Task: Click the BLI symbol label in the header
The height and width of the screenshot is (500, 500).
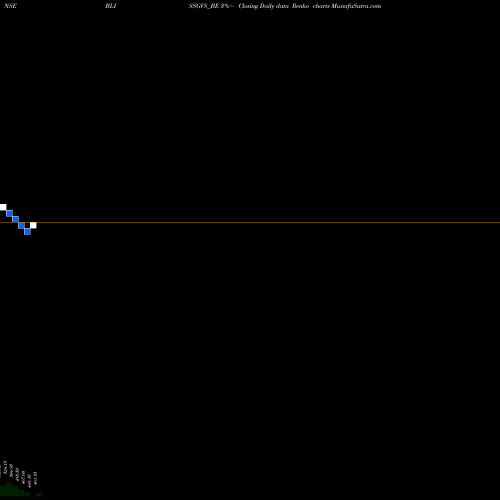Action: tap(111, 6)
